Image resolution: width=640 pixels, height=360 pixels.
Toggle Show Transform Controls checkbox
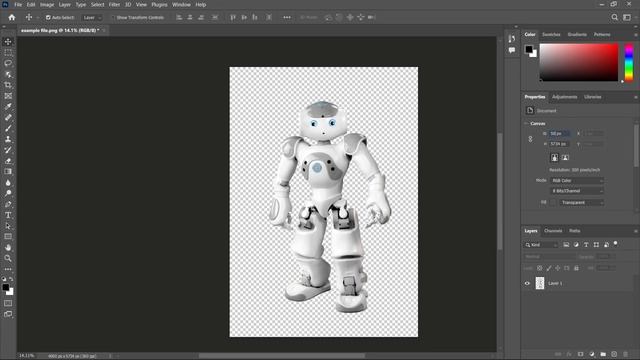(x=114, y=18)
